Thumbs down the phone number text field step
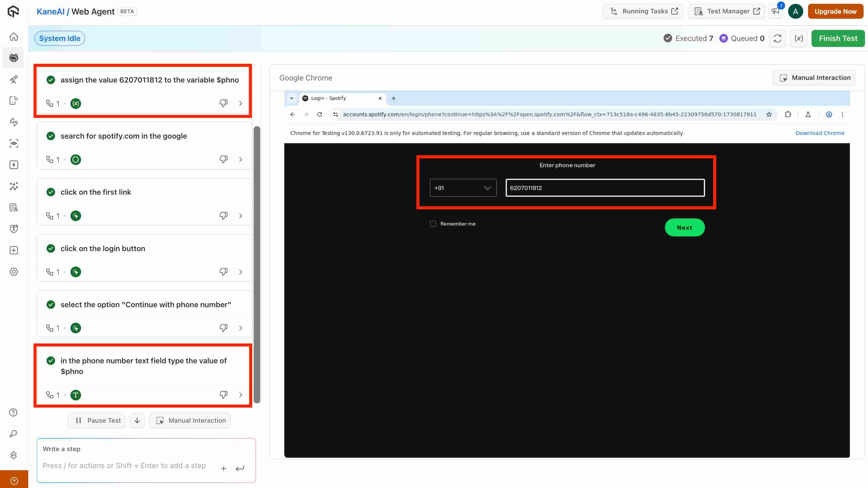Image resolution: width=868 pixels, height=488 pixels. (223, 395)
